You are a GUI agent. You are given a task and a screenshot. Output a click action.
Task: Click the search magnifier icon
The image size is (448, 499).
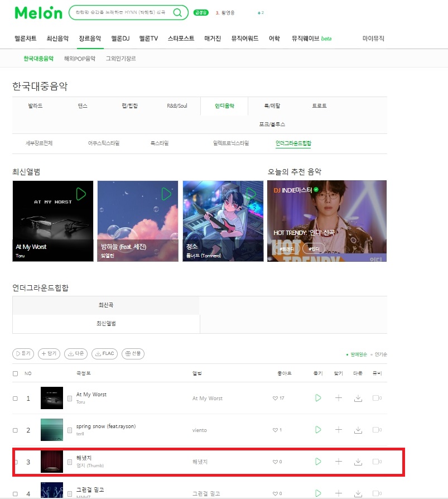click(x=177, y=13)
